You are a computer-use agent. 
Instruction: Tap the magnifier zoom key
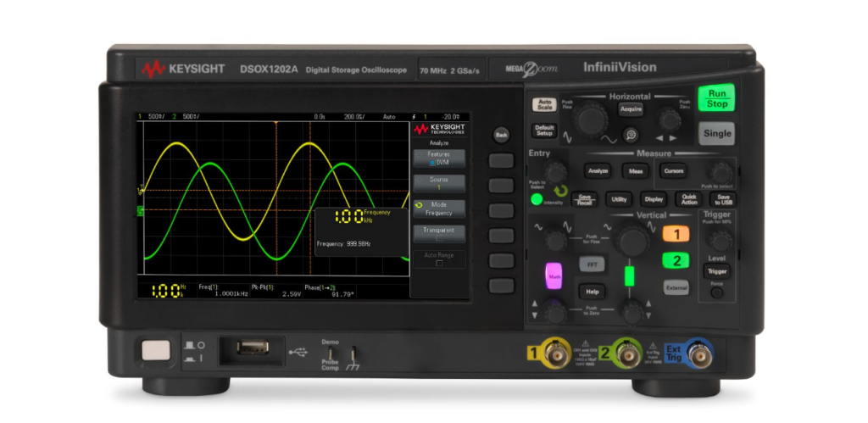[x=630, y=134]
